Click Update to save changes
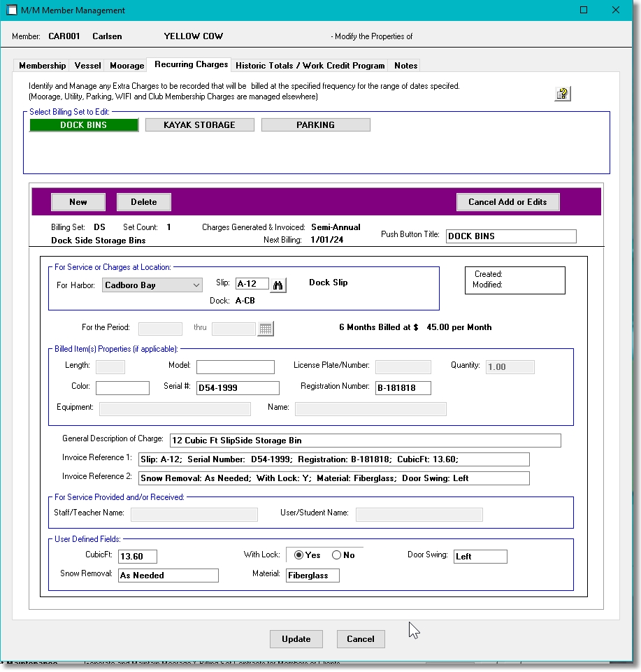The height and width of the screenshot is (672, 641). coord(296,638)
